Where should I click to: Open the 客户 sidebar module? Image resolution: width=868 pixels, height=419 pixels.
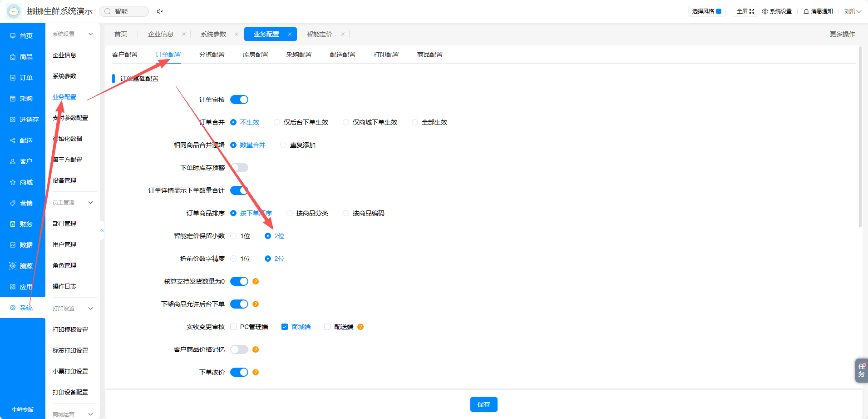22,161
